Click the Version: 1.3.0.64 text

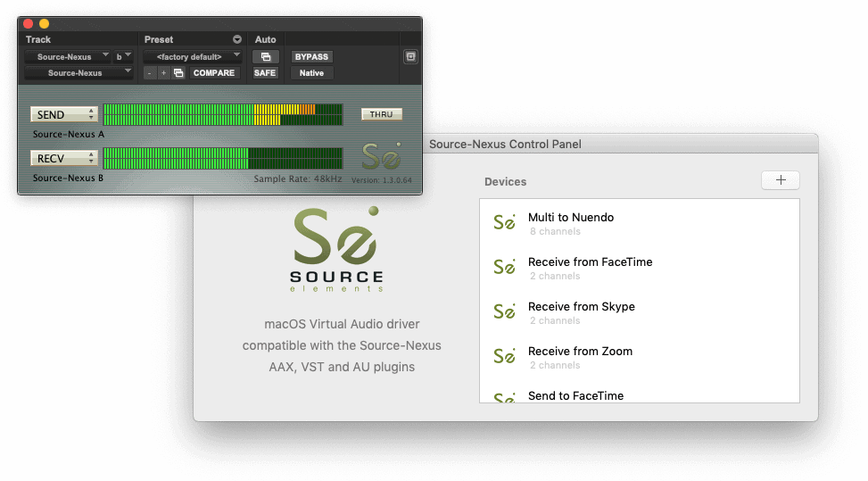coord(382,180)
